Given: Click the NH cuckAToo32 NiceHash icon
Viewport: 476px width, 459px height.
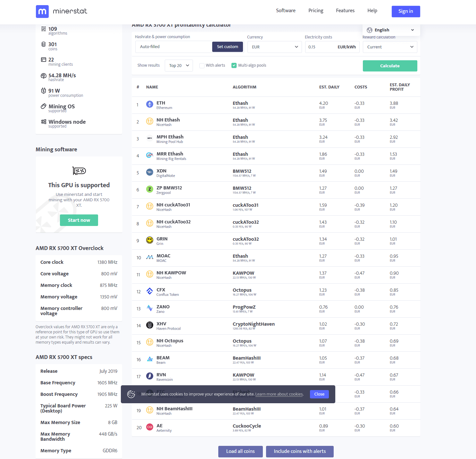Looking at the screenshot, I should coord(150,223).
